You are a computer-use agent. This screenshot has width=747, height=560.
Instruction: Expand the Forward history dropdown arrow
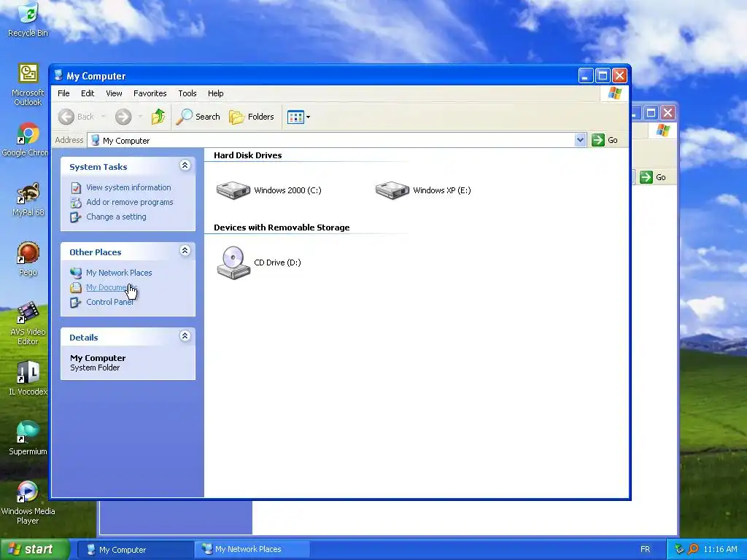[x=140, y=117]
